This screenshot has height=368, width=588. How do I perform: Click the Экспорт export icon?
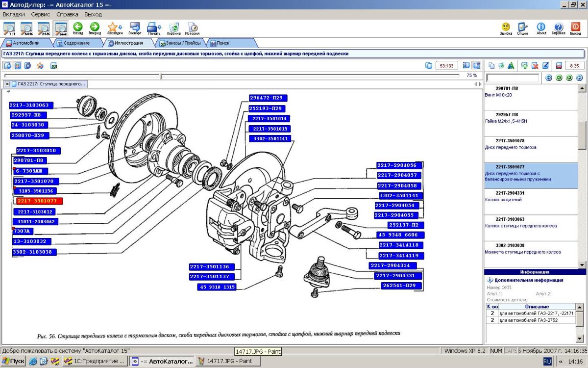(x=135, y=28)
